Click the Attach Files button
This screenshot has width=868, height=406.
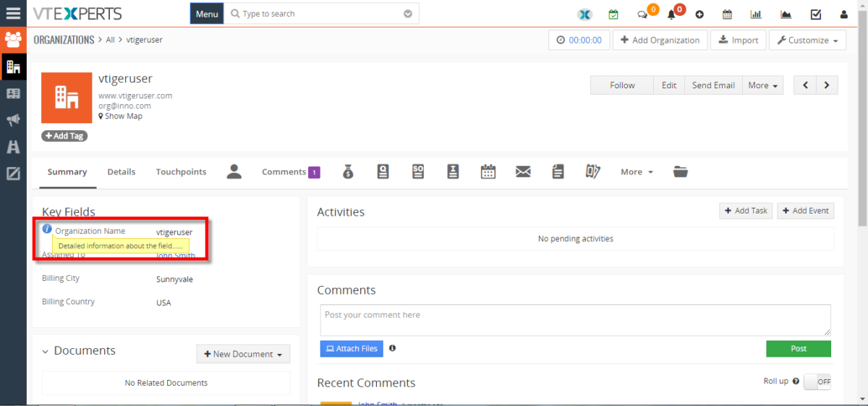[x=352, y=349]
